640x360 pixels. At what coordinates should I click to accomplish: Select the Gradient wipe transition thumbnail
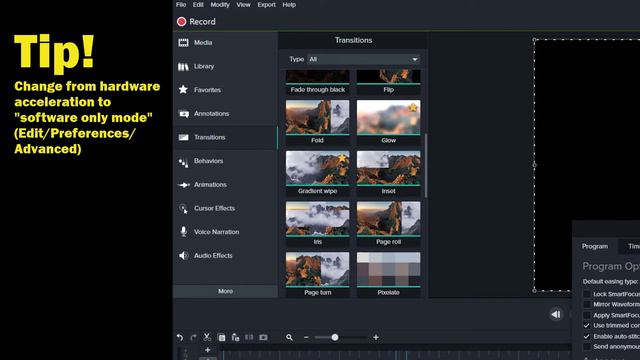(x=318, y=168)
